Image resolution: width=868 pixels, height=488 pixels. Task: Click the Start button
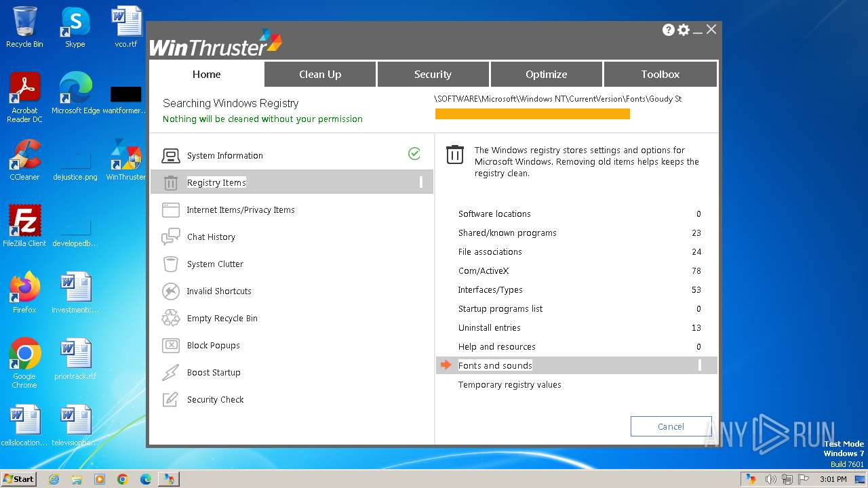click(19, 479)
